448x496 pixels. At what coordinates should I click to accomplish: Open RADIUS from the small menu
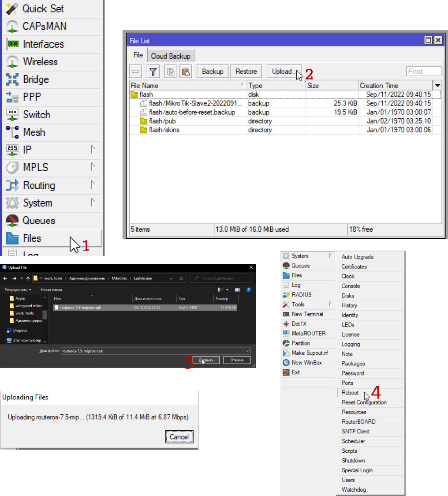308,294
